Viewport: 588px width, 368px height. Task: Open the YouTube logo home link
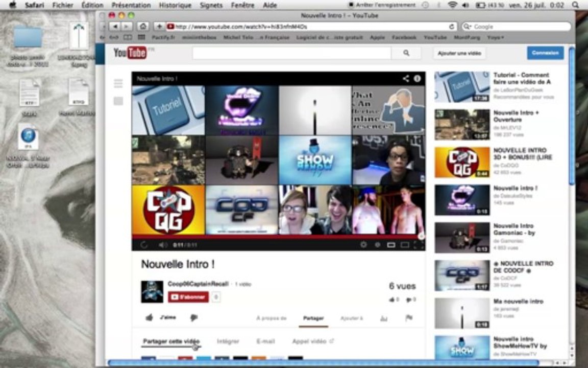(x=130, y=53)
